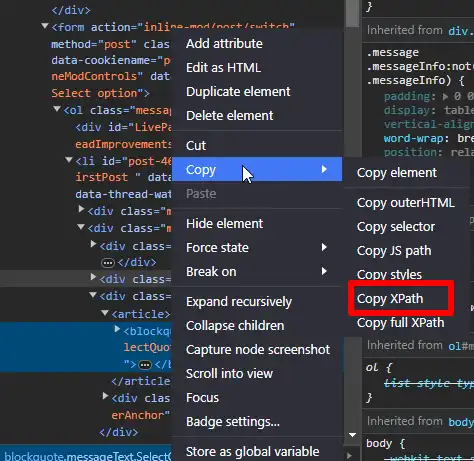Click the closing </article tag row
Screen dimensions: 474x461
141,381
